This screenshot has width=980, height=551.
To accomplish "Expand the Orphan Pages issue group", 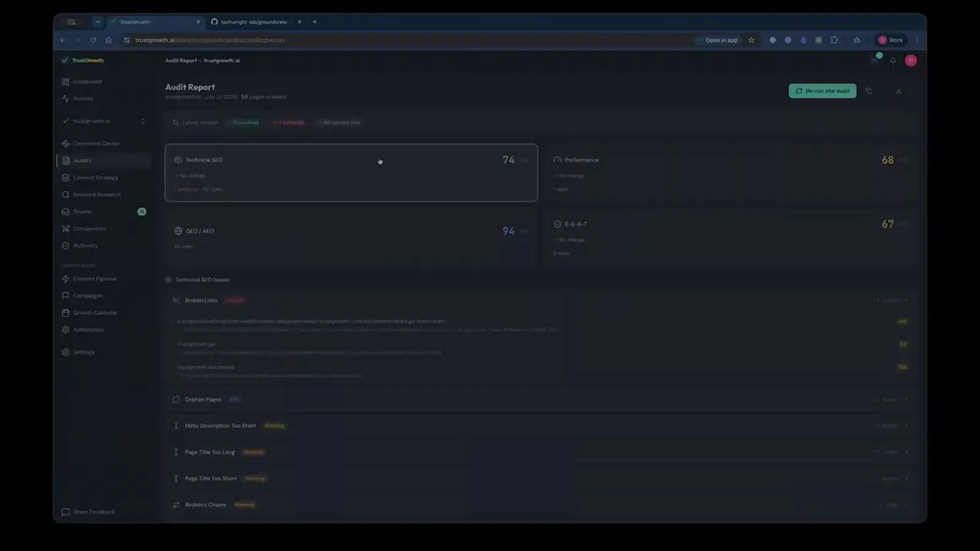I will click(x=540, y=400).
